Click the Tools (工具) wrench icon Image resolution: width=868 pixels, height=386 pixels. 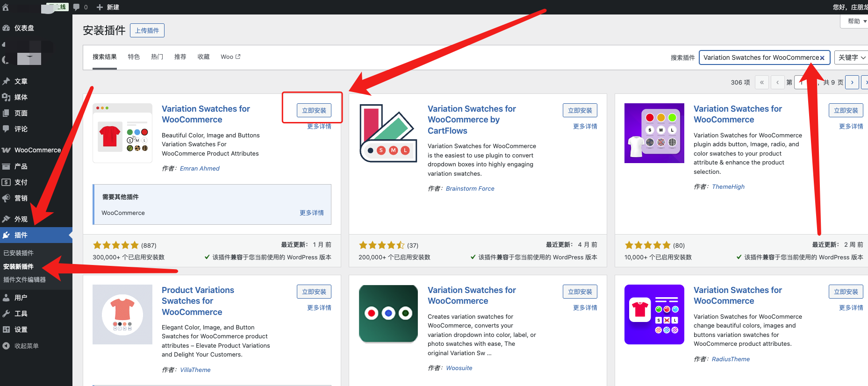6,314
